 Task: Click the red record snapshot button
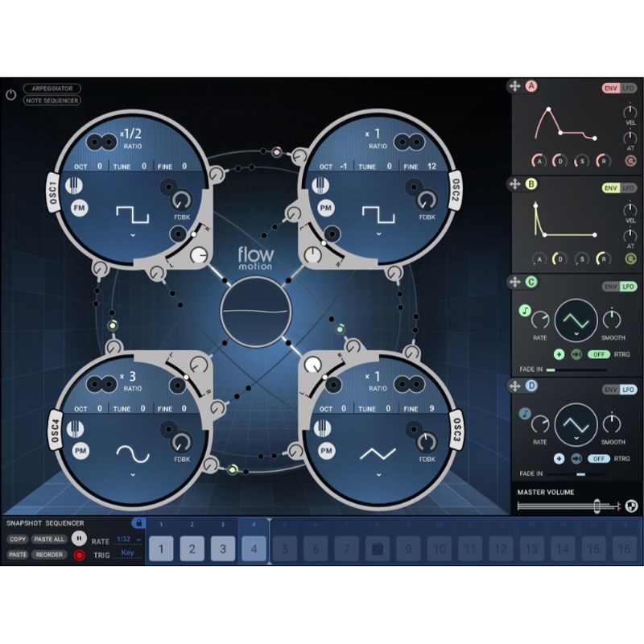(79, 555)
